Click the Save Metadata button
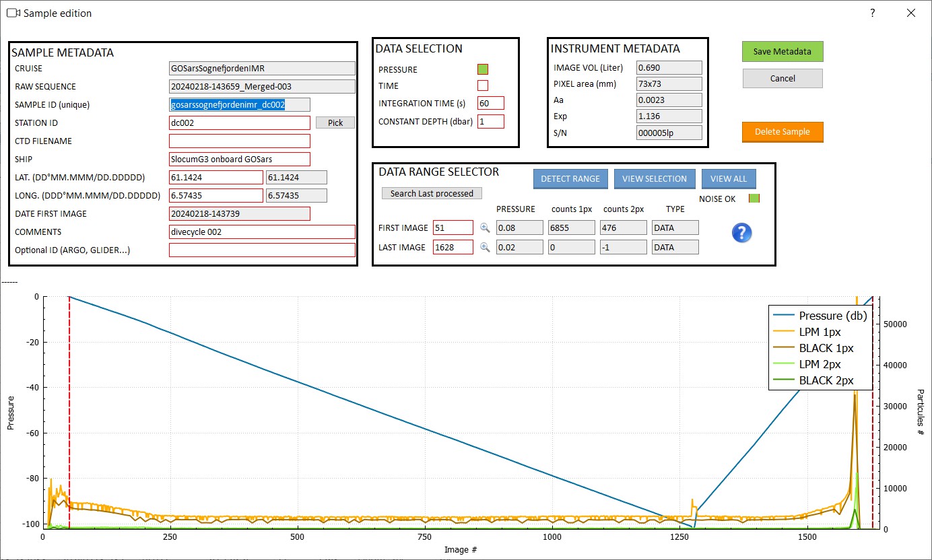The height and width of the screenshot is (560, 932). (782, 51)
